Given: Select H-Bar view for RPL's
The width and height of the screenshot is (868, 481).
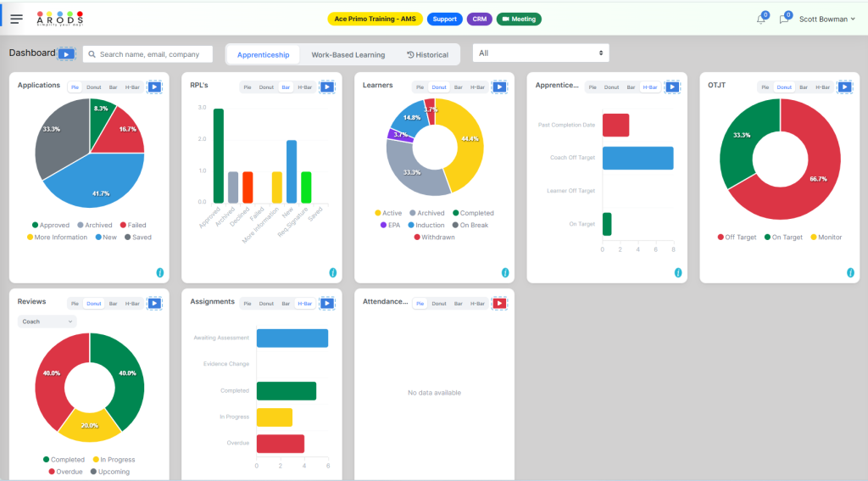Looking at the screenshot, I should pyautogui.click(x=304, y=87).
